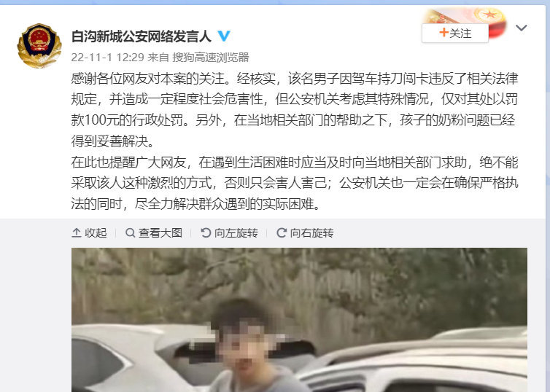Click the magnifier icon for 查看大图

[130, 232]
